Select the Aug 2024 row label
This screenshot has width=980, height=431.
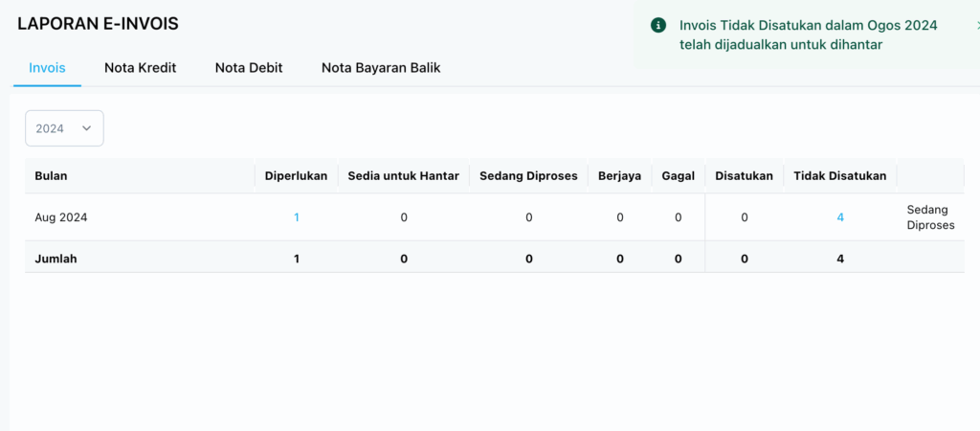tap(61, 217)
